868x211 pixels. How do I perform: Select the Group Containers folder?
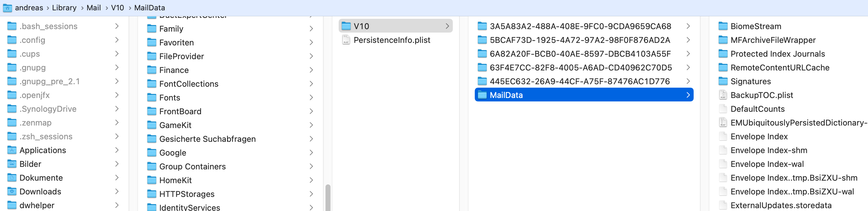pyautogui.click(x=193, y=167)
